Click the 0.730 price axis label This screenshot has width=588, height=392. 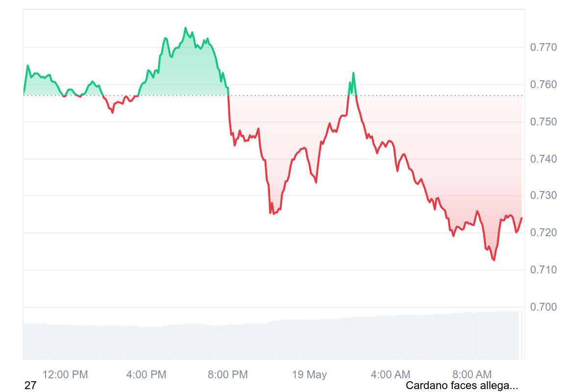(x=543, y=196)
